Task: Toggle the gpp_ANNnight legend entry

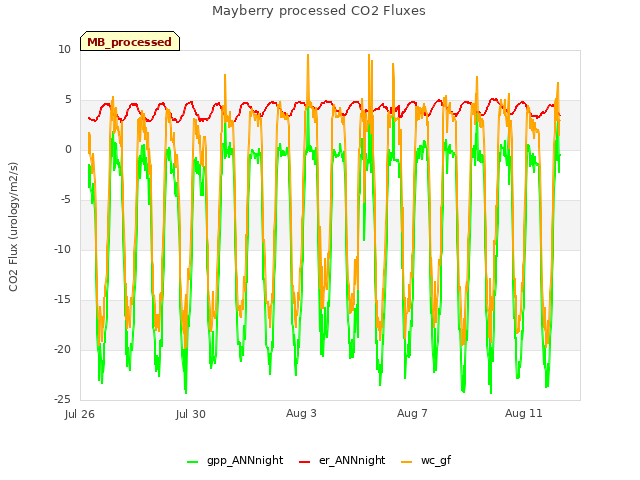Action: click(235, 460)
